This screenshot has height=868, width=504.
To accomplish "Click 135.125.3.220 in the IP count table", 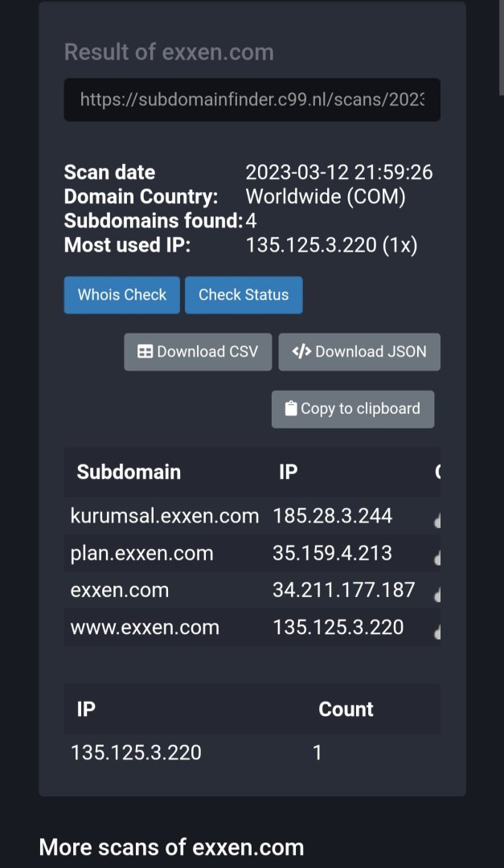I will point(136,753).
